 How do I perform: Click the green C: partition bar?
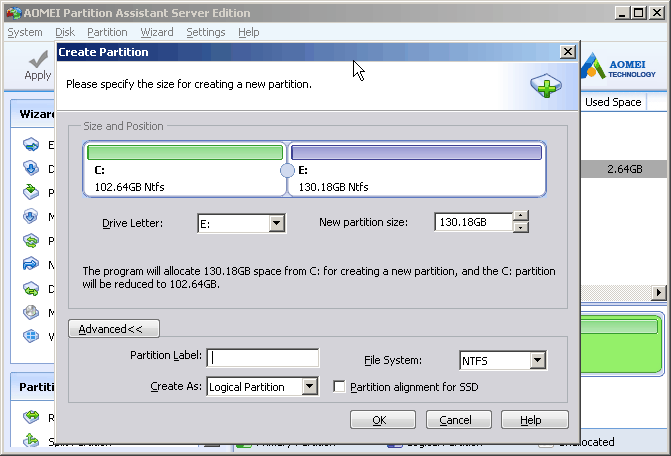[x=185, y=152]
